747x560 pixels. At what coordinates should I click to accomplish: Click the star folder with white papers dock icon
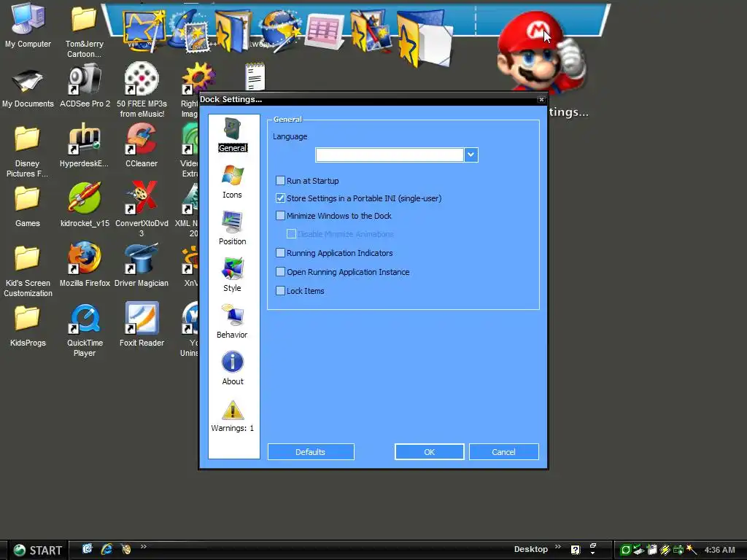click(x=424, y=39)
